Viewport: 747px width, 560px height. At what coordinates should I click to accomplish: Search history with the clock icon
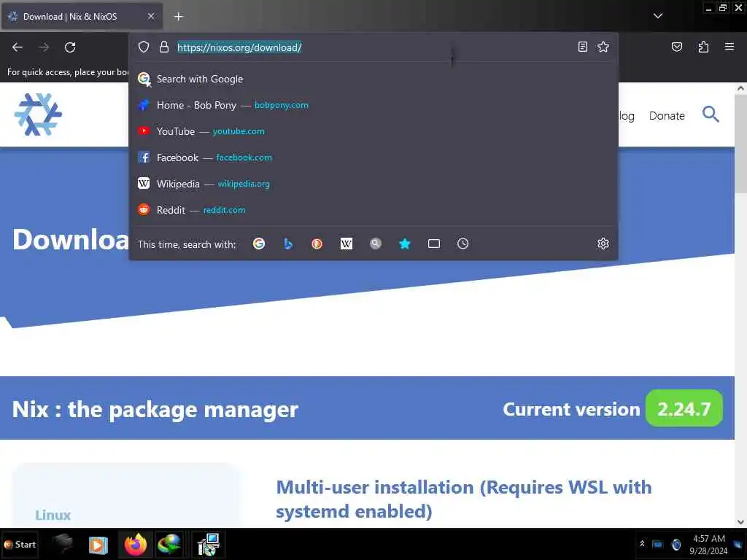[463, 244]
